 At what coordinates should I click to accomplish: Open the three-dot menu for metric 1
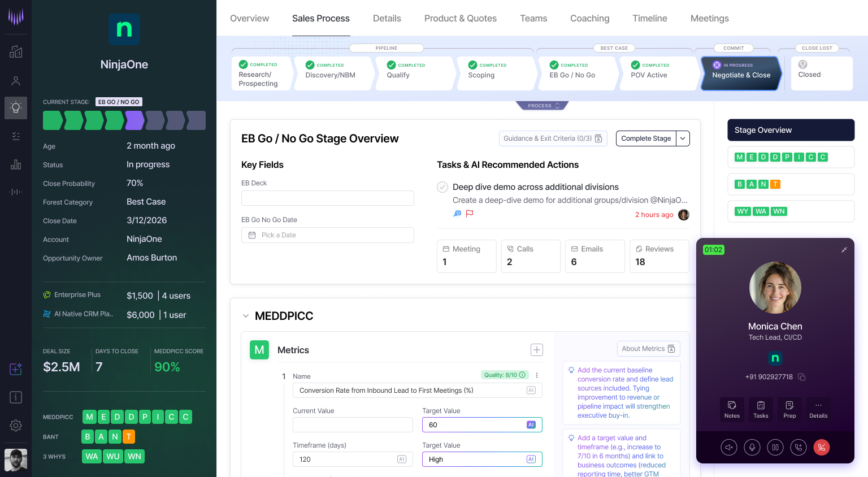[x=537, y=375]
